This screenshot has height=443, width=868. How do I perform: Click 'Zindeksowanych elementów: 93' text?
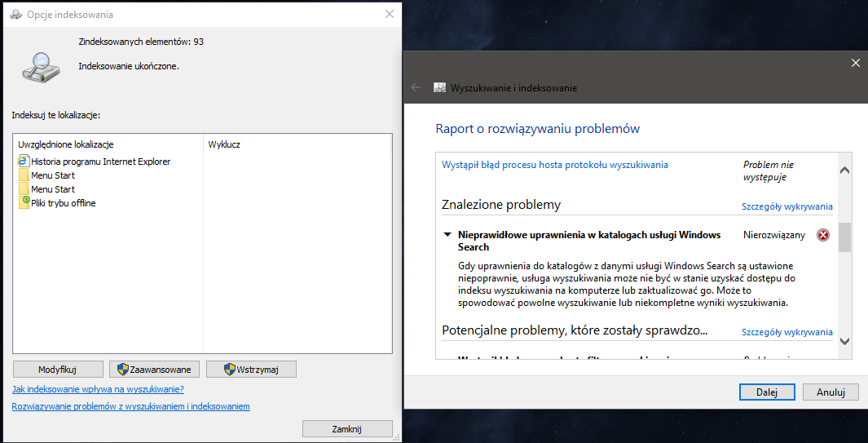[x=141, y=42]
